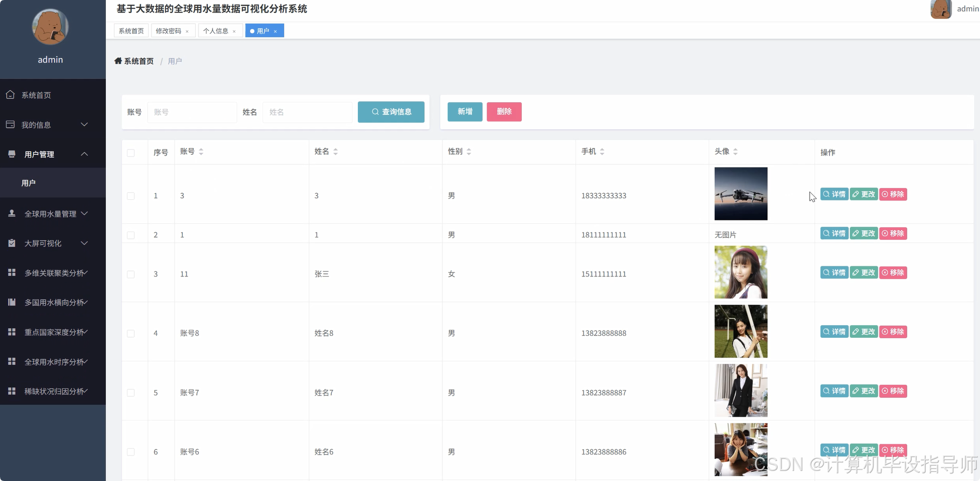Select the 用户 submenu item in sidebar
The width and height of the screenshot is (980, 481).
(53, 183)
